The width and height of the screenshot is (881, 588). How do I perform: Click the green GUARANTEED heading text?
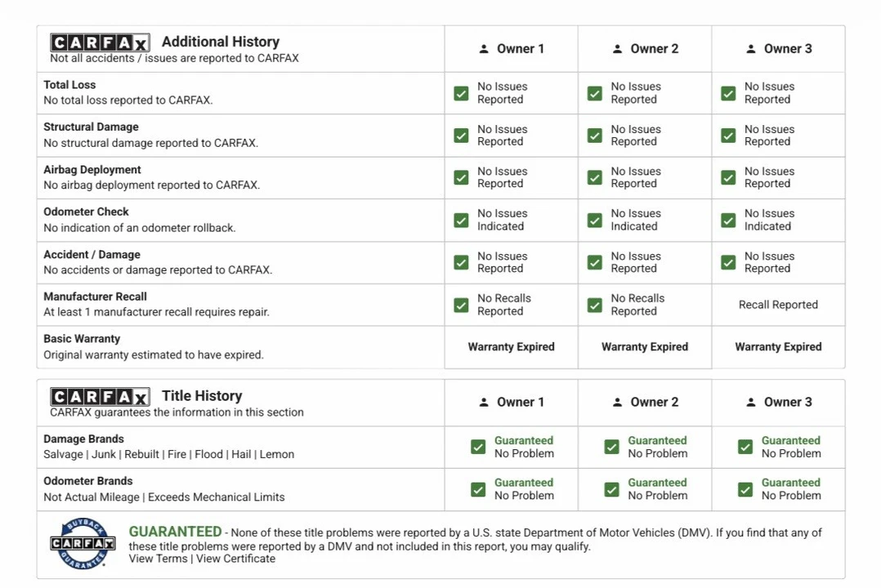coord(175,532)
